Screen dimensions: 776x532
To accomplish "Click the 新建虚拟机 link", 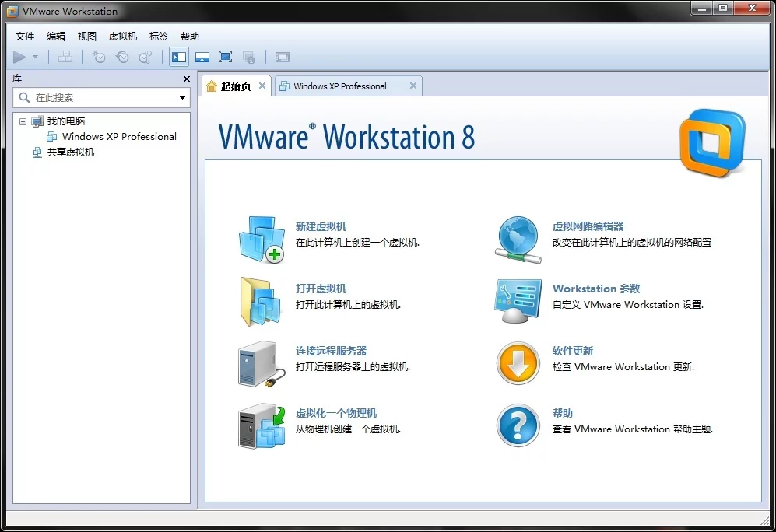I will 321,226.
